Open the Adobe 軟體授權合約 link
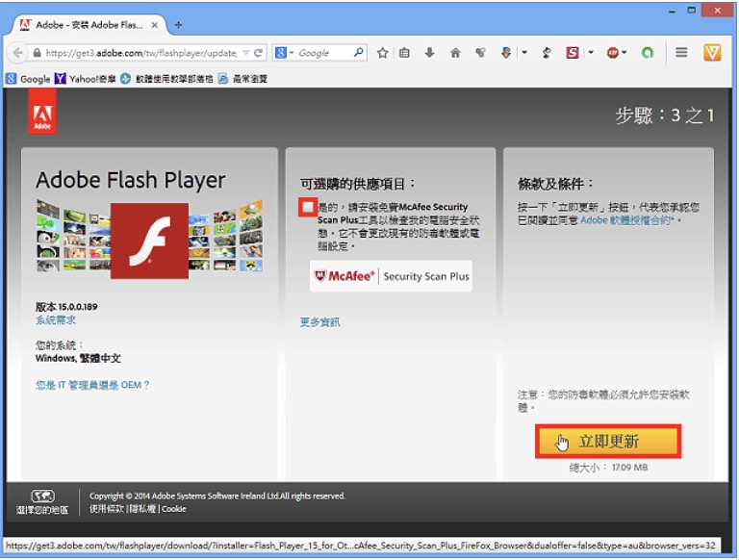Viewport: 739px width, 560px height. point(626,220)
